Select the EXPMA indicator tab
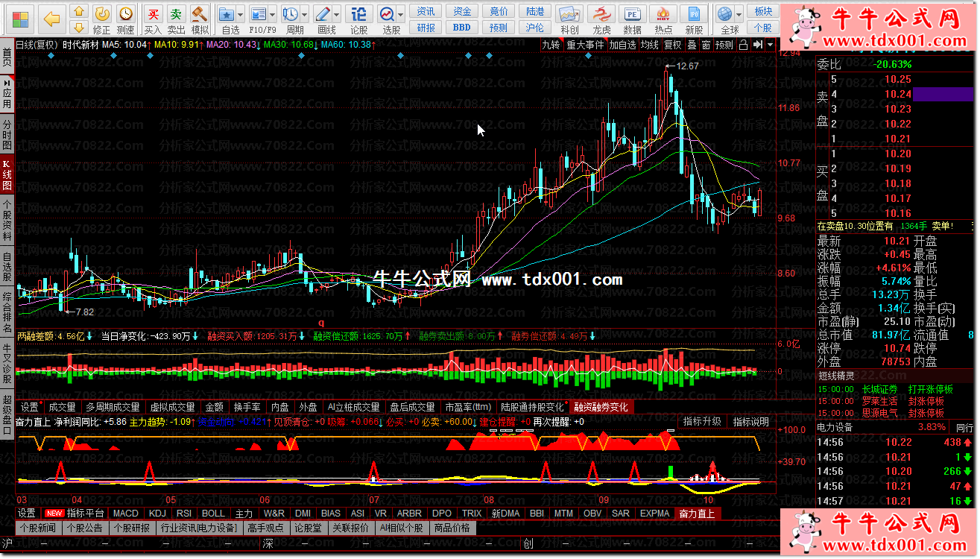980x559 pixels. click(x=654, y=514)
